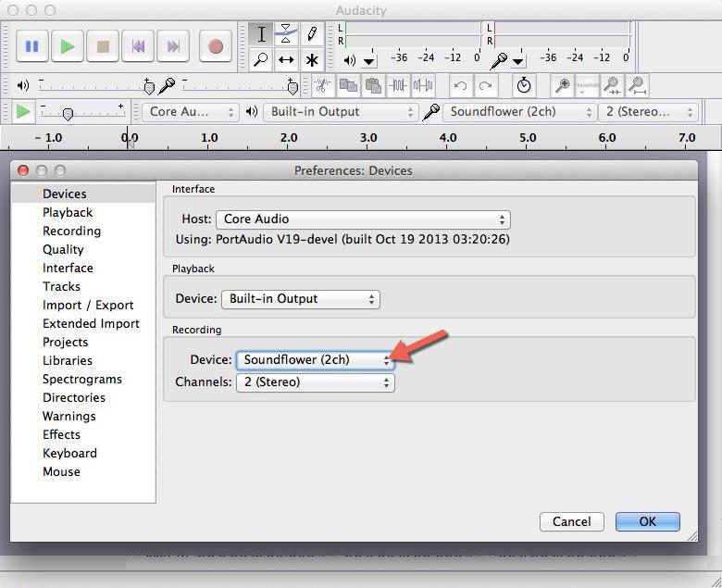Screen dimensions: 722x588
Task: Select Playback in the preferences list
Action: pyautogui.click(x=68, y=212)
